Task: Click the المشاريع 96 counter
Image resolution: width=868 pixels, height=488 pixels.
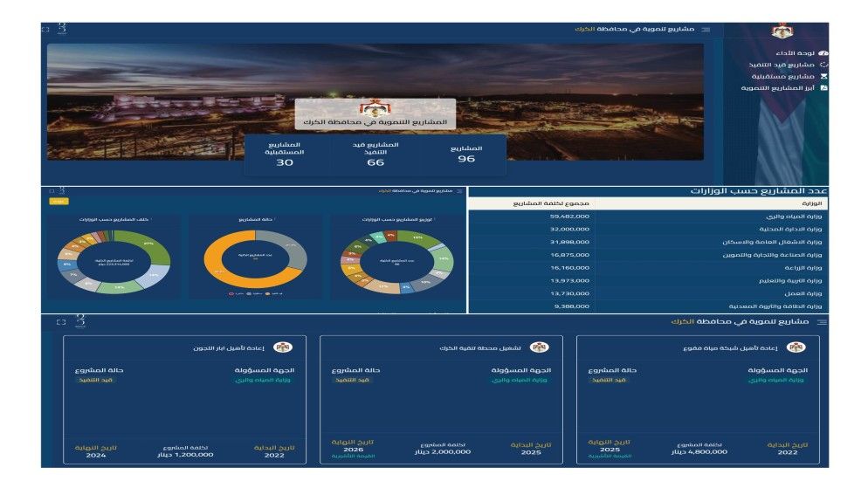Action: [x=466, y=154]
